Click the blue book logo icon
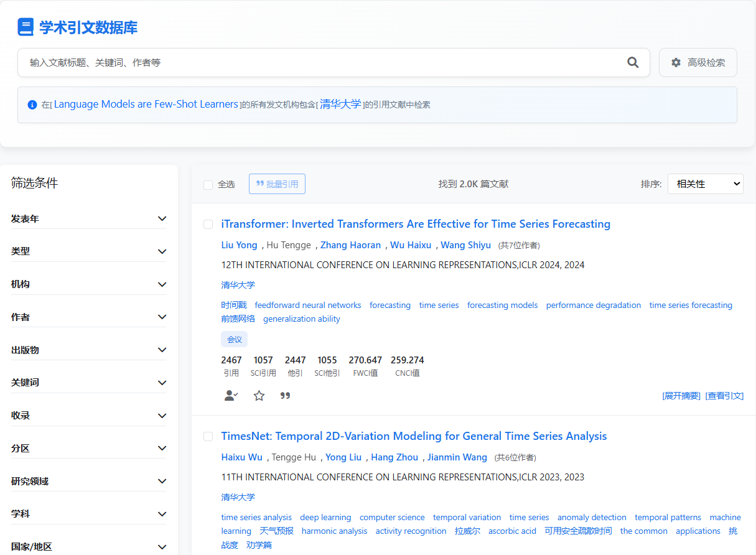This screenshot has width=756, height=555. pyautogui.click(x=26, y=27)
